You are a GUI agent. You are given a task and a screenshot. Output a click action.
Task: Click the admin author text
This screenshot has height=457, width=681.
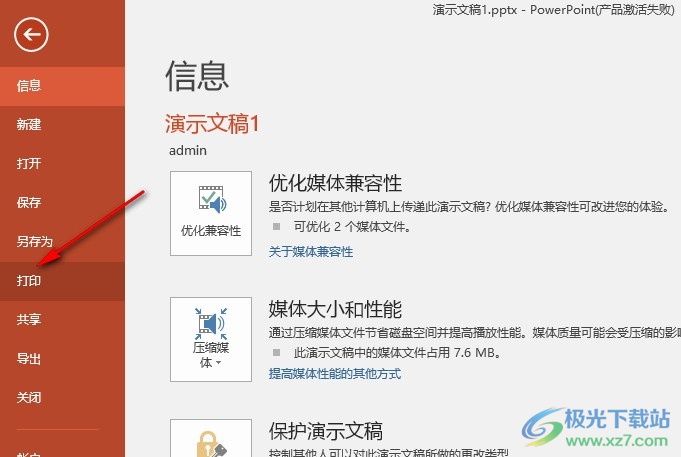[x=188, y=150]
